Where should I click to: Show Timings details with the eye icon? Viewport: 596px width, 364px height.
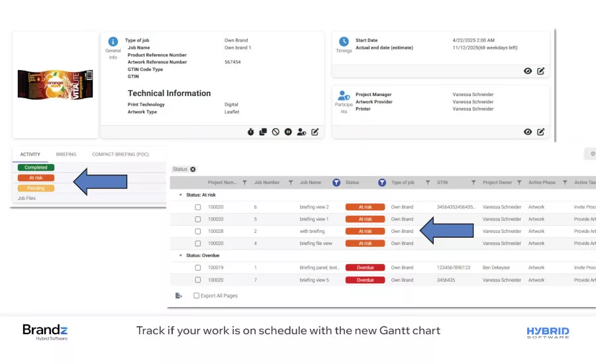[x=528, y=71]
